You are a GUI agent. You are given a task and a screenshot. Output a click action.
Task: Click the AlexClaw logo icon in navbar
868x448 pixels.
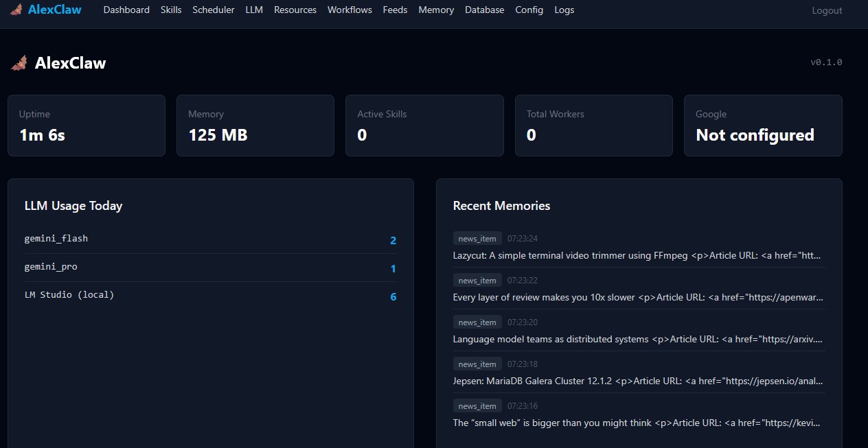click(16, 10)
